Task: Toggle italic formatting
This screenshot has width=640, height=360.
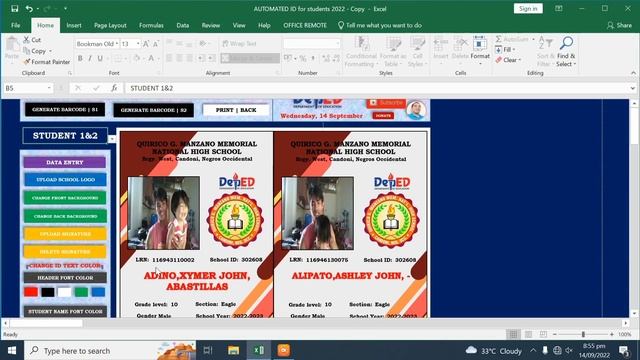Action: pos(90,58)
